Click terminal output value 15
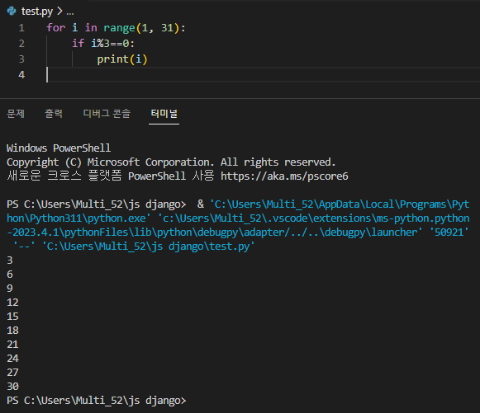This screenshot has width=480, height=413. coord(13,316)
